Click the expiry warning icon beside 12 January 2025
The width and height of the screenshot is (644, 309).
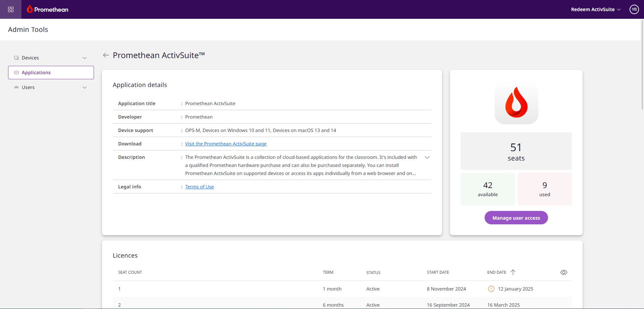tap(491, 289)
